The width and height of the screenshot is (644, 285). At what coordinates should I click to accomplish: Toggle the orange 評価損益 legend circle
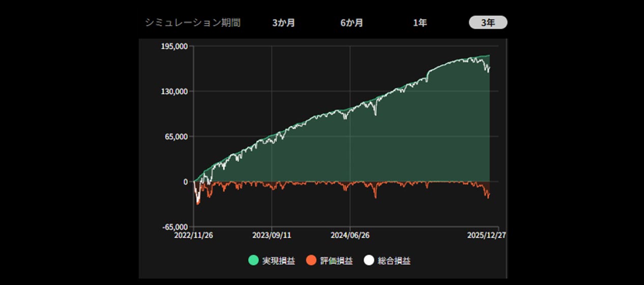coord(311,261)
